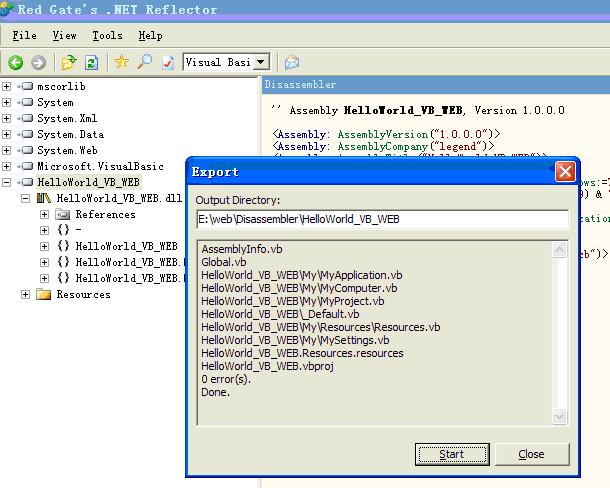Open the View menu

65,35
